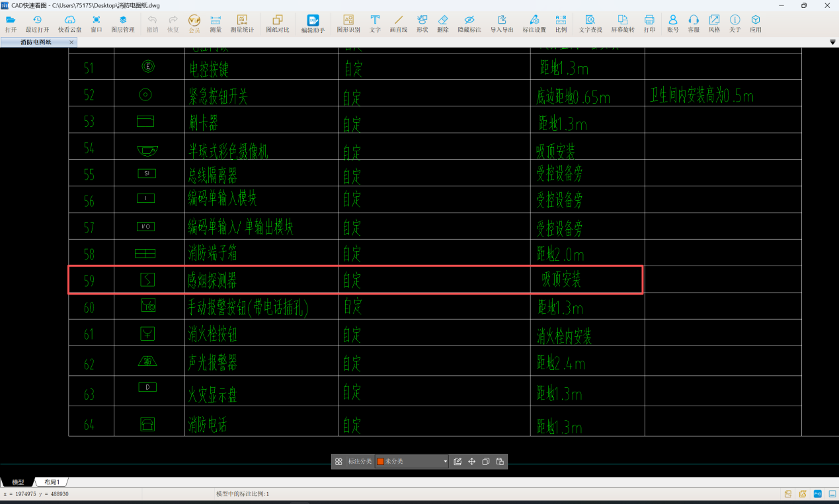Click the orange 未分类 color swatch
839x504 pixels.
381,462
